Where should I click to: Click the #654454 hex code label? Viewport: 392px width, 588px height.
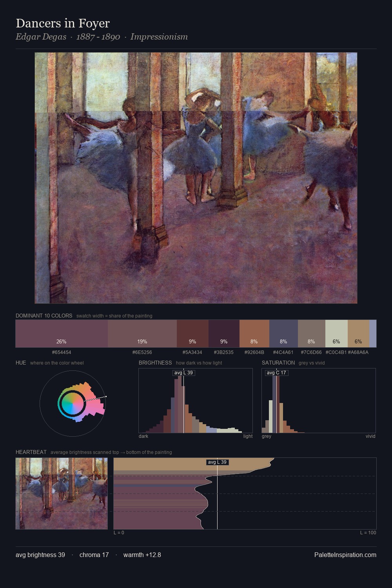[x=62, y=352]
